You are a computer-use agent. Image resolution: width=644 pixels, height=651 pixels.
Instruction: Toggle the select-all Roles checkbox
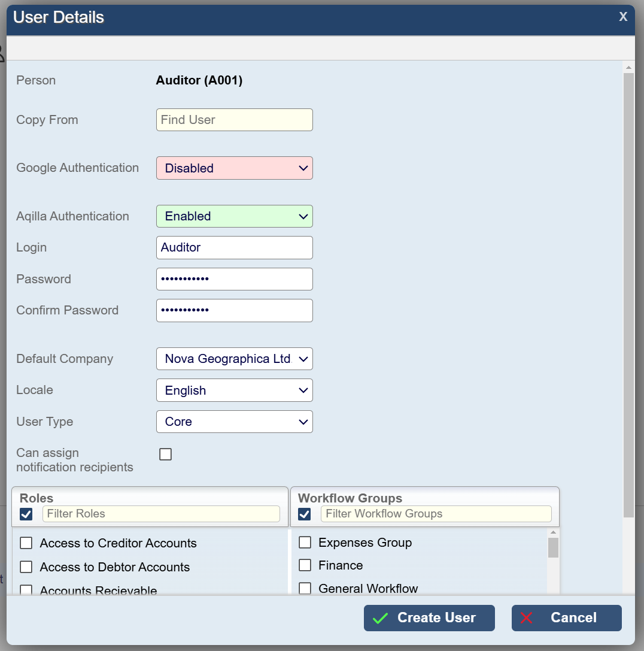(26, 514)
